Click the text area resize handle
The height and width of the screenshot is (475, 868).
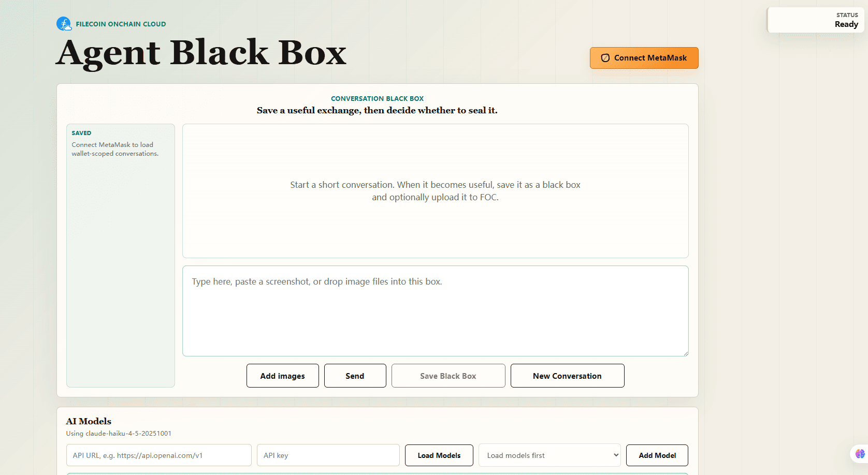point(685,353)
